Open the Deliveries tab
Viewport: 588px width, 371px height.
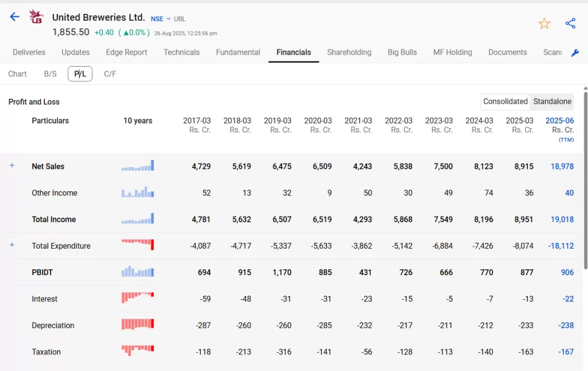pyautogui.click(x=29, y=52)
